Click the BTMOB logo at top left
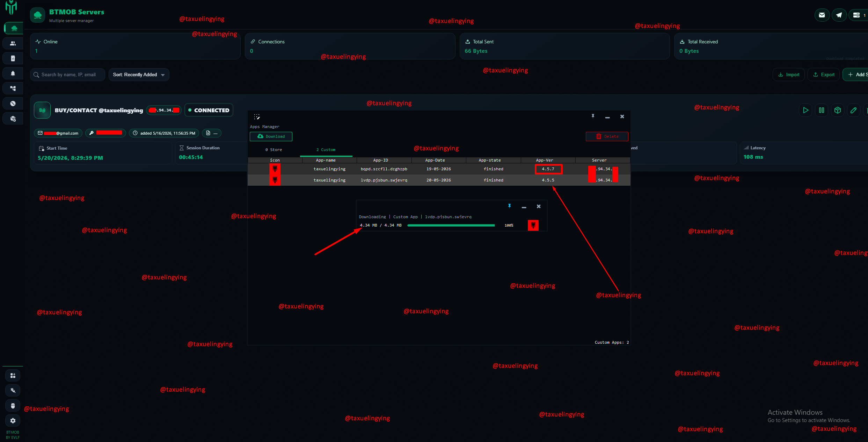 point(12,7)
